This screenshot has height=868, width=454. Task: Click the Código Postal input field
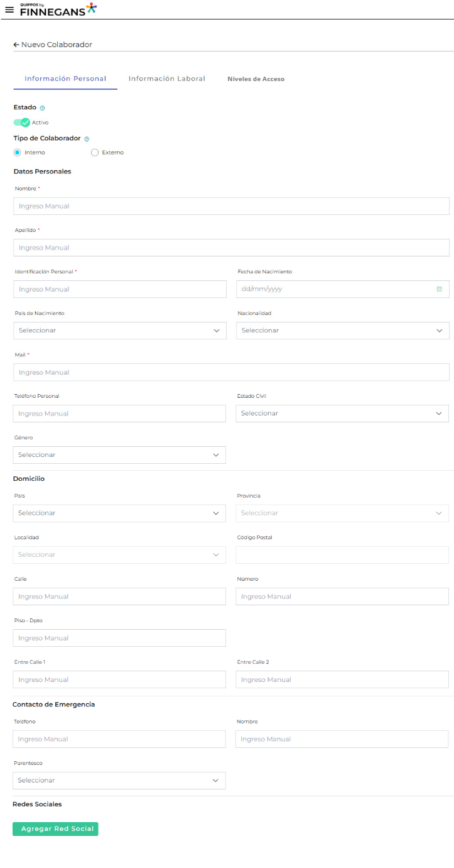click(342, 555)
